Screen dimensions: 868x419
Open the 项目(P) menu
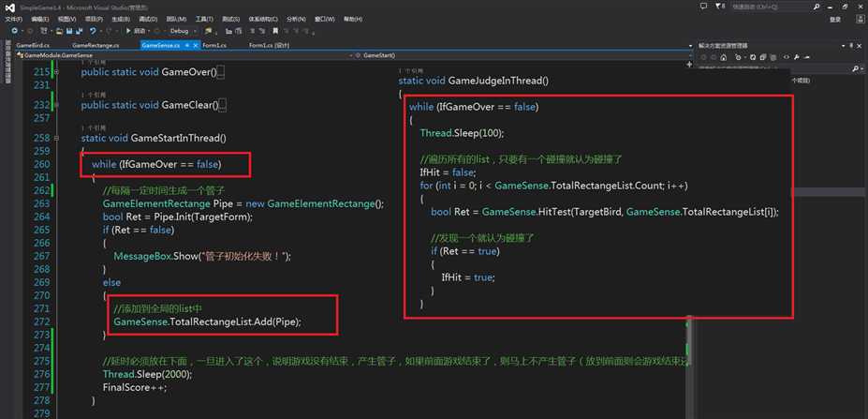94,19
